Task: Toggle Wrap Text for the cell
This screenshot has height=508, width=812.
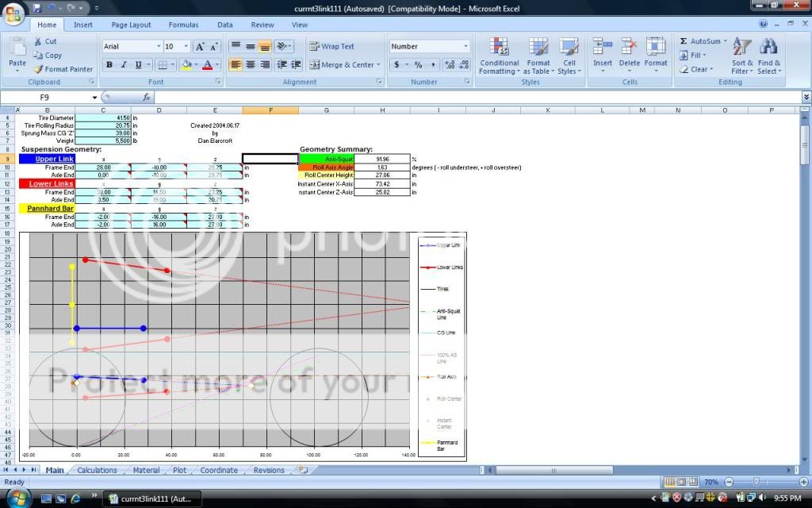Action: pos(331,47)
